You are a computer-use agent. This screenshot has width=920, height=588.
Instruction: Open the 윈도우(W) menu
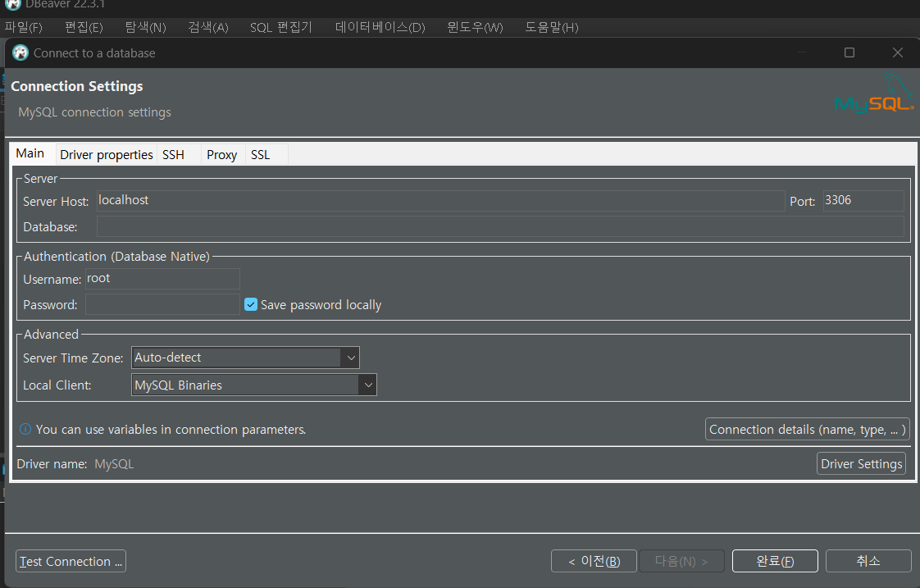(475, 27)
